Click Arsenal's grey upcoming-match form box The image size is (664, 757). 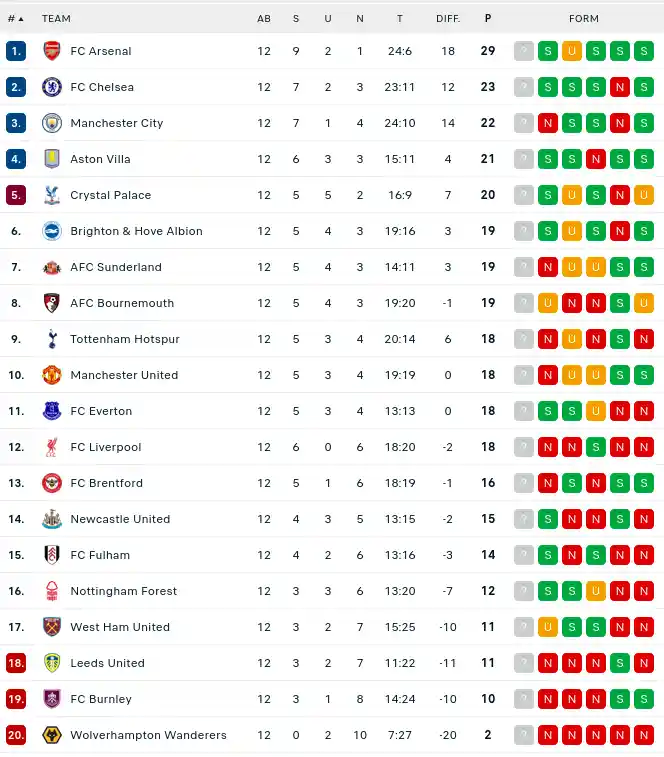click(x=523, y=51)
